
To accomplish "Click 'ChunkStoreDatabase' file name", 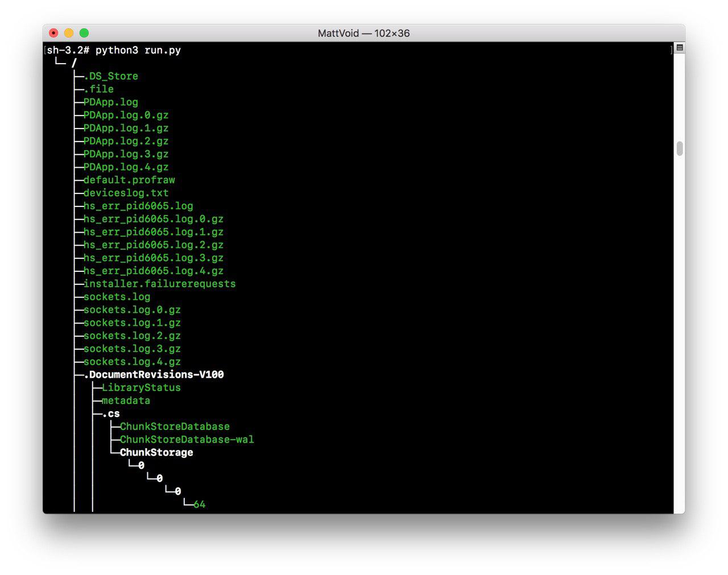I will point(175,427).
